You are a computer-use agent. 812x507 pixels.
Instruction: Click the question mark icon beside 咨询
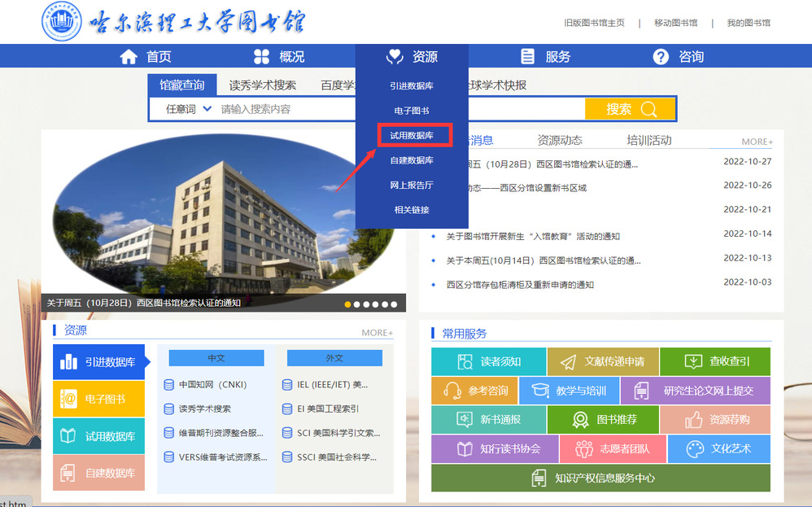click(661, 56)
